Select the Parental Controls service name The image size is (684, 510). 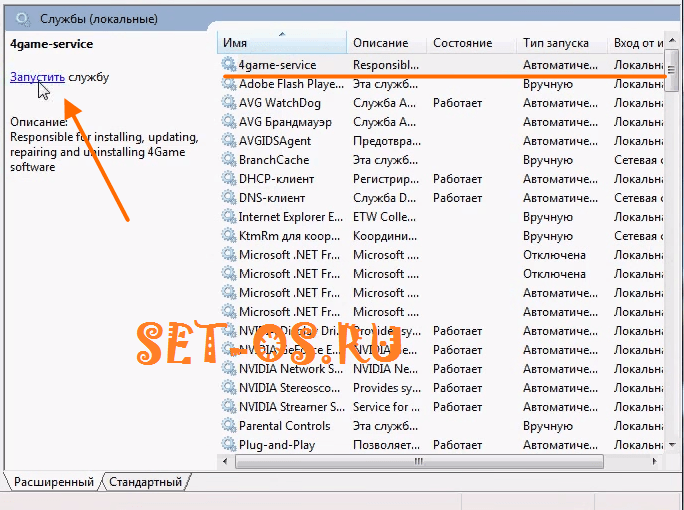pos(284,426)
